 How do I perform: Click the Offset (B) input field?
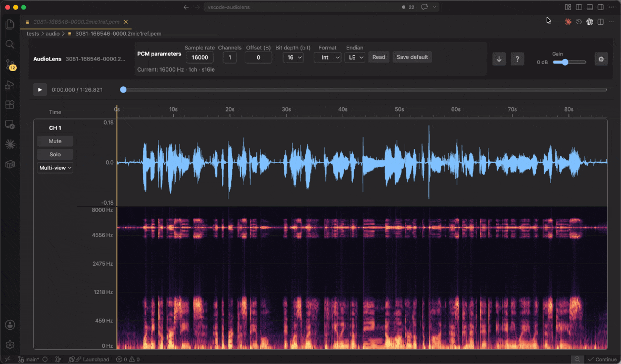coord(258,57)
